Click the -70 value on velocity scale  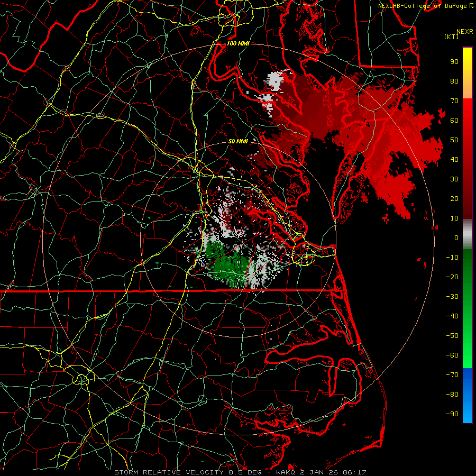tap(452, 375)
